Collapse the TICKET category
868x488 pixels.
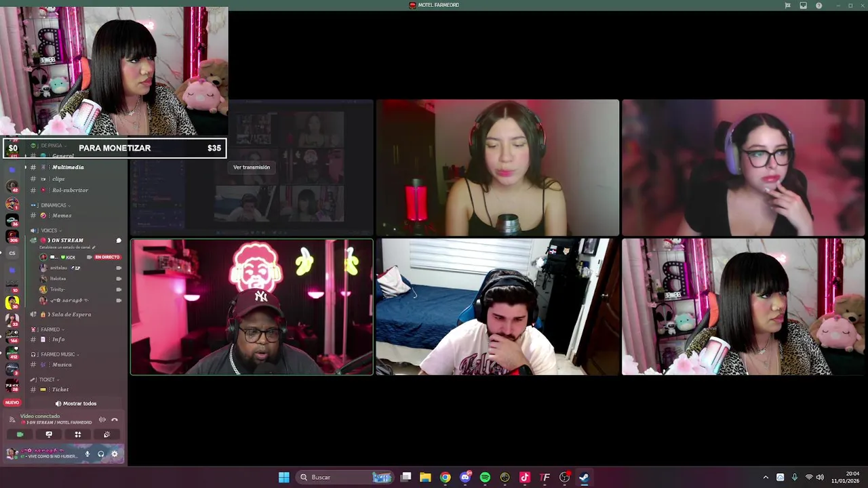point(46,380)
